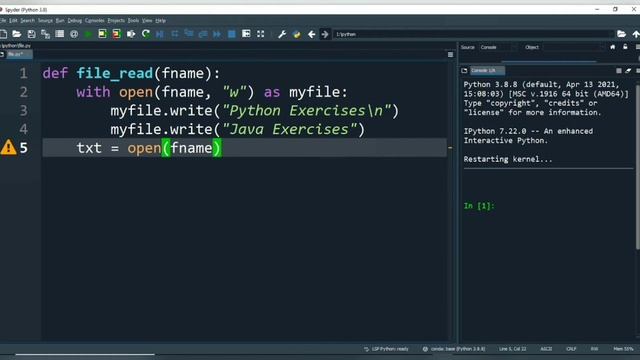Open Preferences via the wrench icon

click(282, 34)
